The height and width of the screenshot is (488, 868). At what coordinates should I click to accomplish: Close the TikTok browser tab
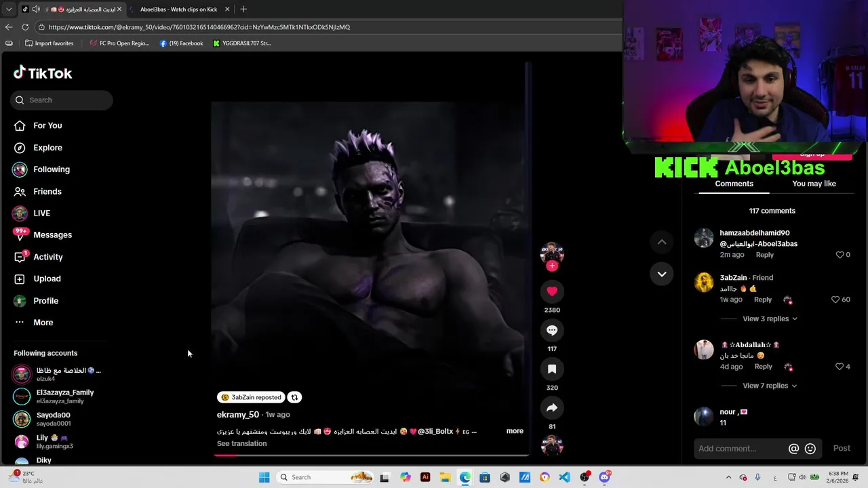119,9
